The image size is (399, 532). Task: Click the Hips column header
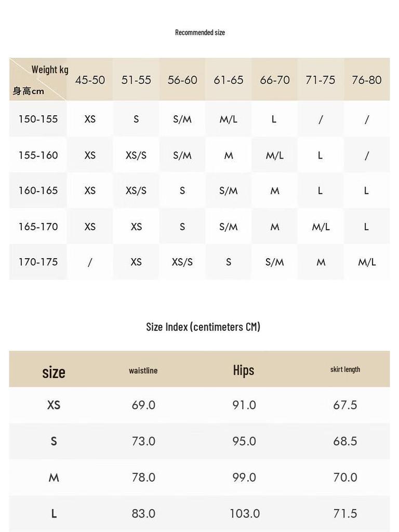point(244,370)
